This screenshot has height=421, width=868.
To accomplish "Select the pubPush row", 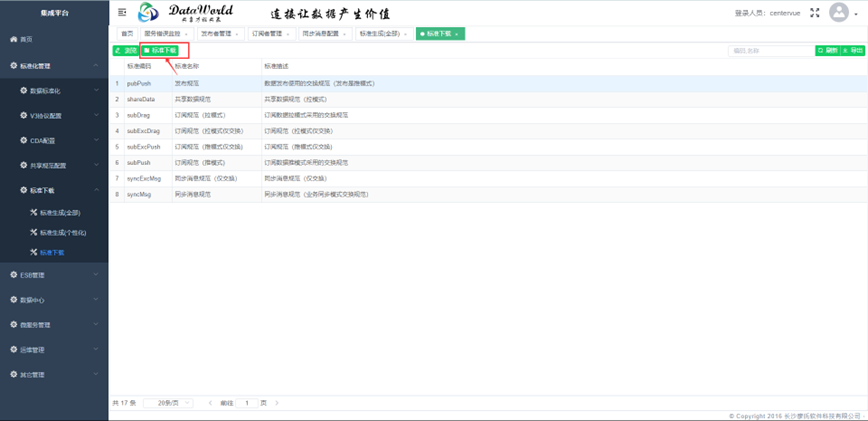I will point(488,84).
